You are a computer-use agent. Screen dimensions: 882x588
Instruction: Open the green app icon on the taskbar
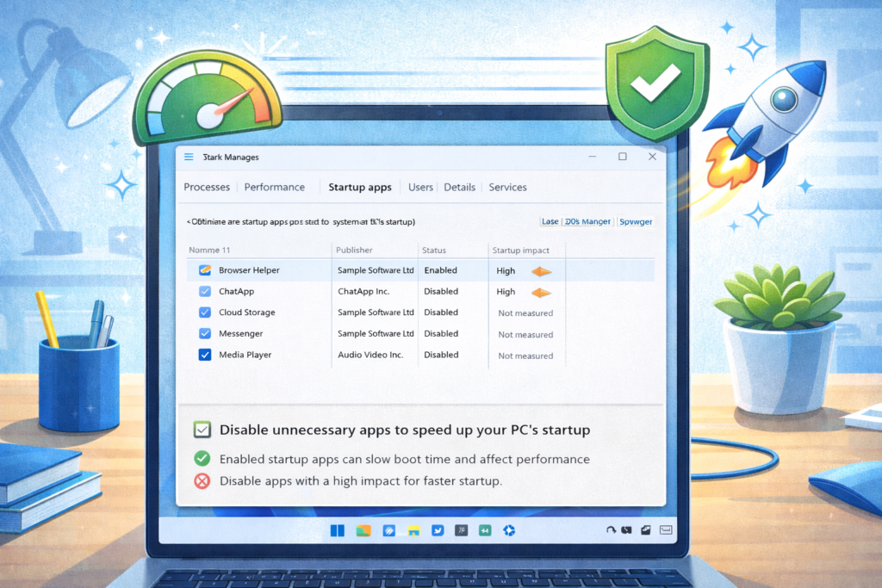click(x=484, y=530)
